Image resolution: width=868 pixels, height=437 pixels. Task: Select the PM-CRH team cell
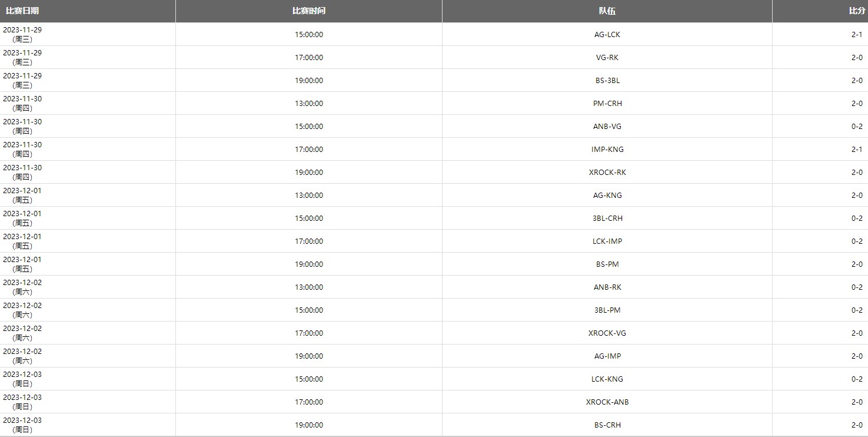(x=607, y=103)
